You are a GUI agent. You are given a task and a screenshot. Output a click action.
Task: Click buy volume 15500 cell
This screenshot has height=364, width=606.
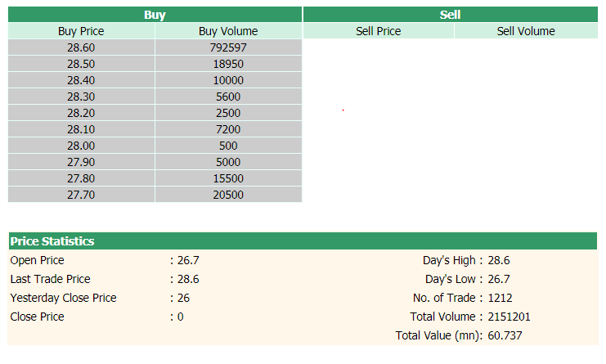click(228, 178)
